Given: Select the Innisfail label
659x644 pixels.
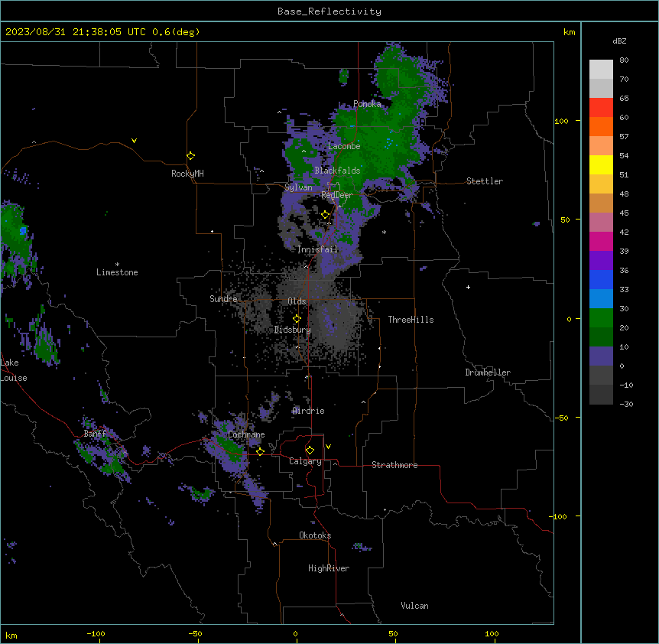Looking at the screenshot, I should click(317, 249).
